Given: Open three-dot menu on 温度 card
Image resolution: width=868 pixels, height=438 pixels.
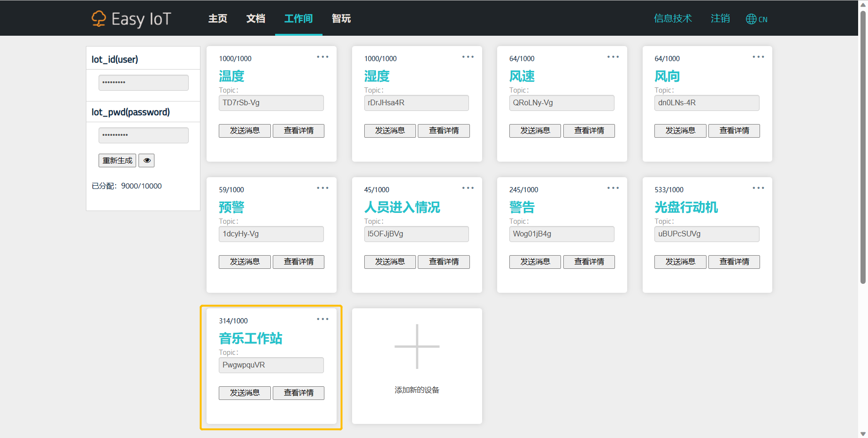Looking at the screenshot, I should coord(323,57).
